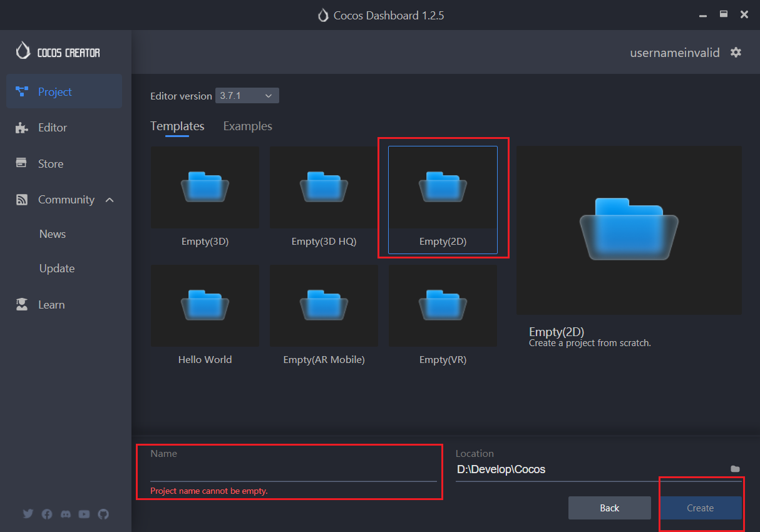Click the Cocos Creator logo
This screenshot has height=532, width=760.
tap(58, 53)
